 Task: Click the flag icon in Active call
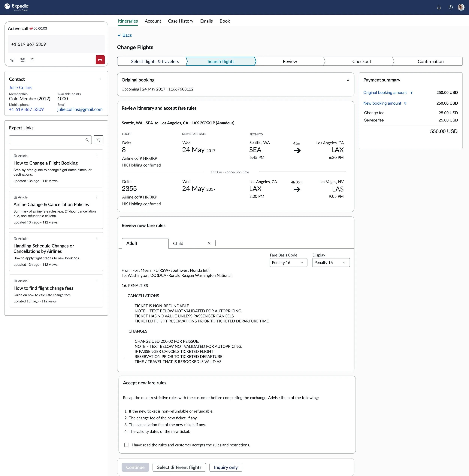32,60
